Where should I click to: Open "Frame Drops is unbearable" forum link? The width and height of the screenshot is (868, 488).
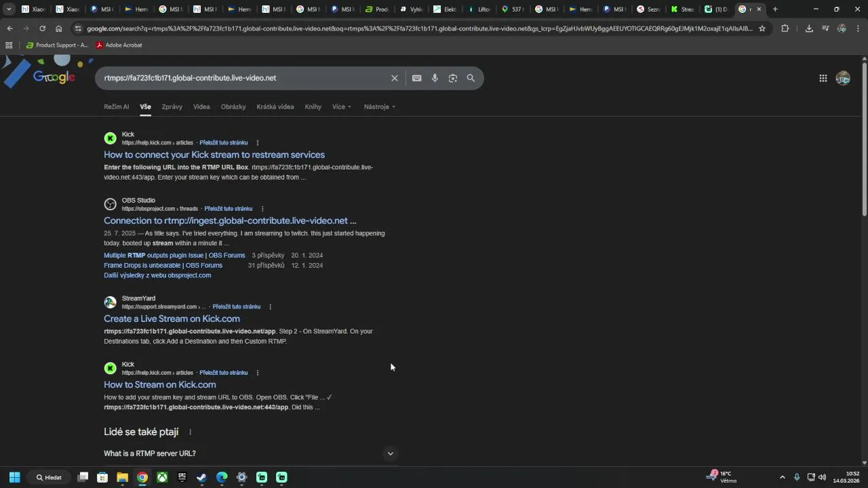click(x=163, y=266)
